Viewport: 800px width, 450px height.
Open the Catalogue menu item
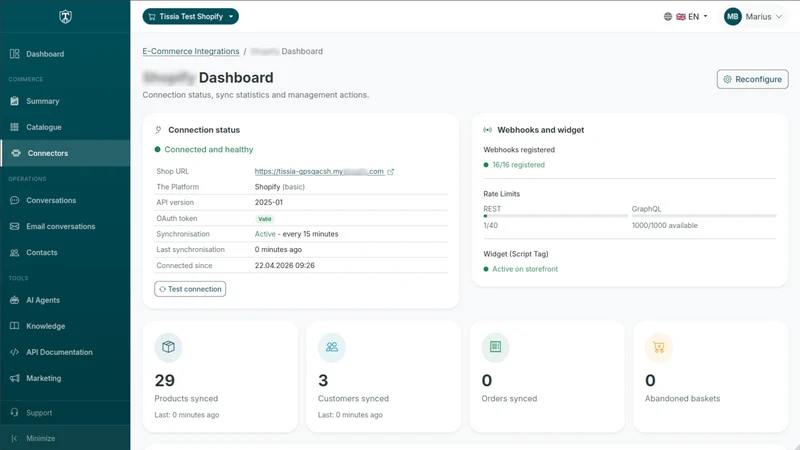tap(65, 127)
